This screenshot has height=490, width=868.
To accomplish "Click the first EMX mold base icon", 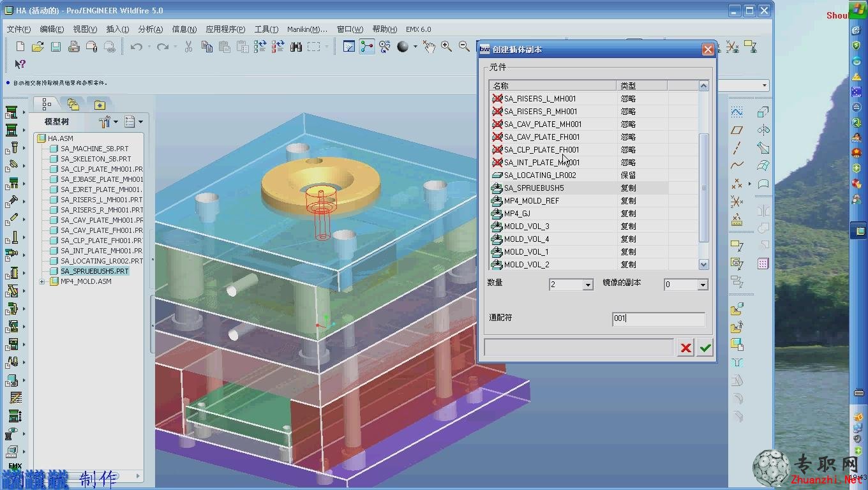I will click(11, 112).
